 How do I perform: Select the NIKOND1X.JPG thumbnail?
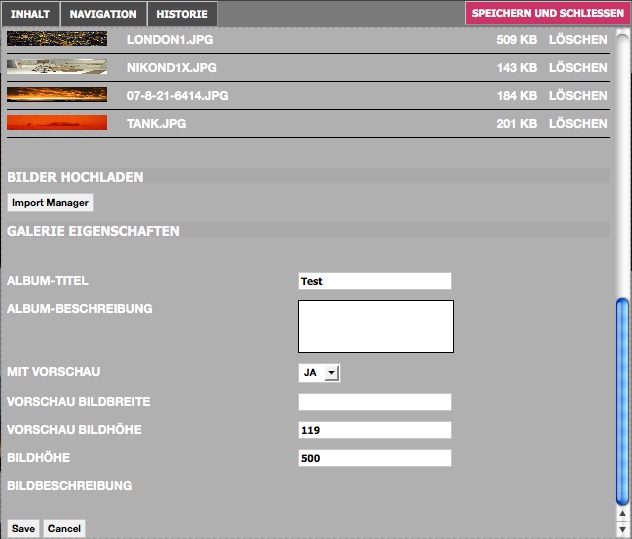click(x=57, y=67)
